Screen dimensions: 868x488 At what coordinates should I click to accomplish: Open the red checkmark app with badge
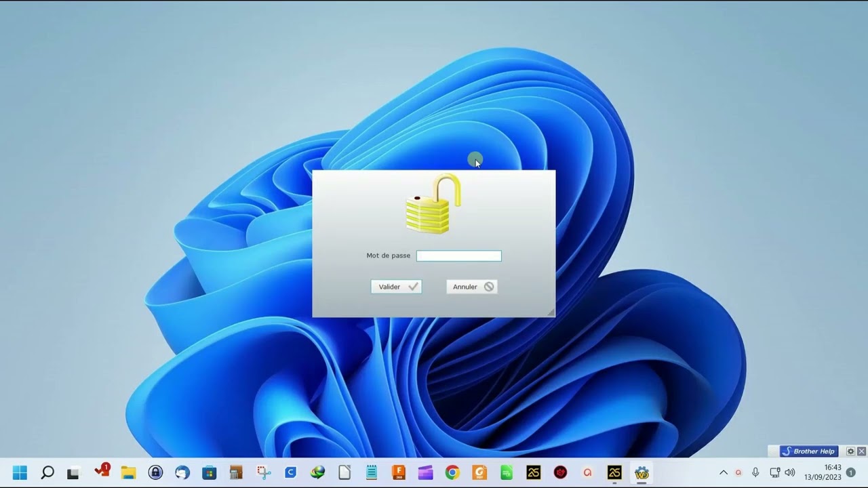point(102,471)
